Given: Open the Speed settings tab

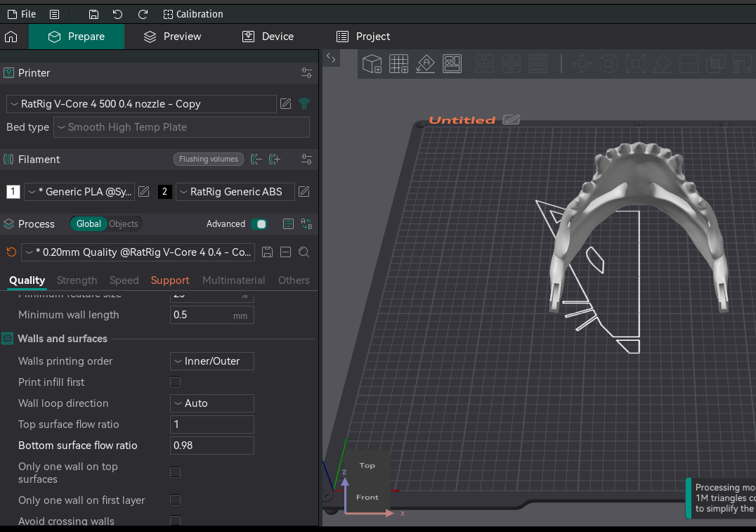Looking at the screenshot, I should tap(124, 280).
